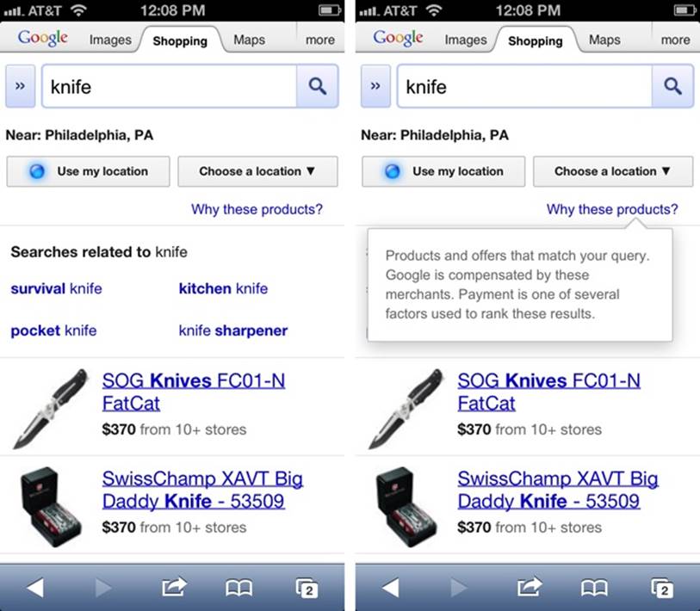Open Choose a location dropdown, right screen

[x=613, y=171]
